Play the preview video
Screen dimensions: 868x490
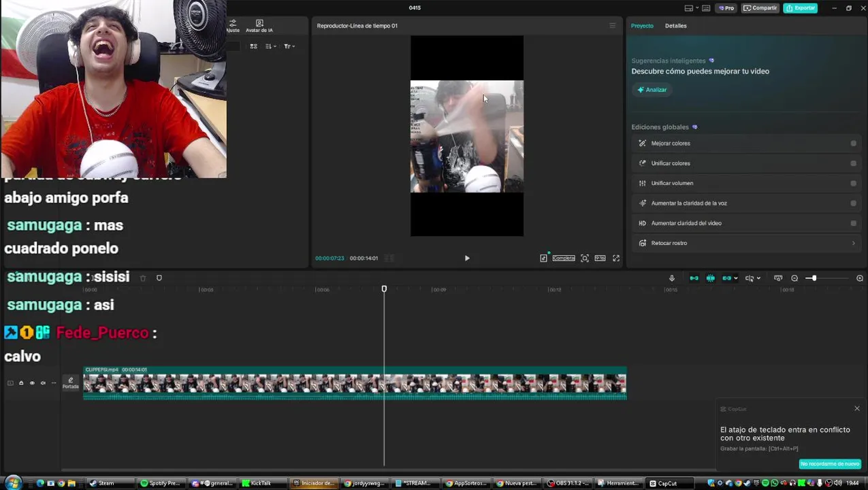(467, 258)
